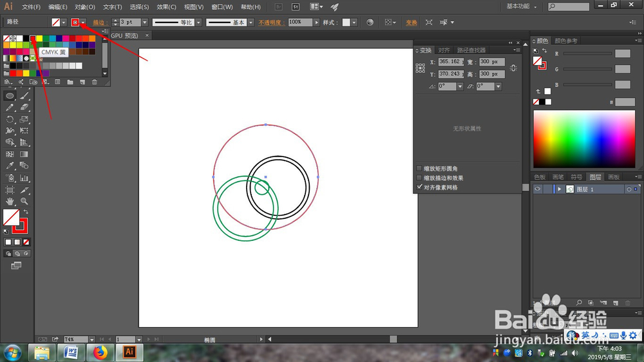Viewport: 644px width, 362px height.
Task: Click the 变换 link in the control bar
Action: [x=411, y=23]
